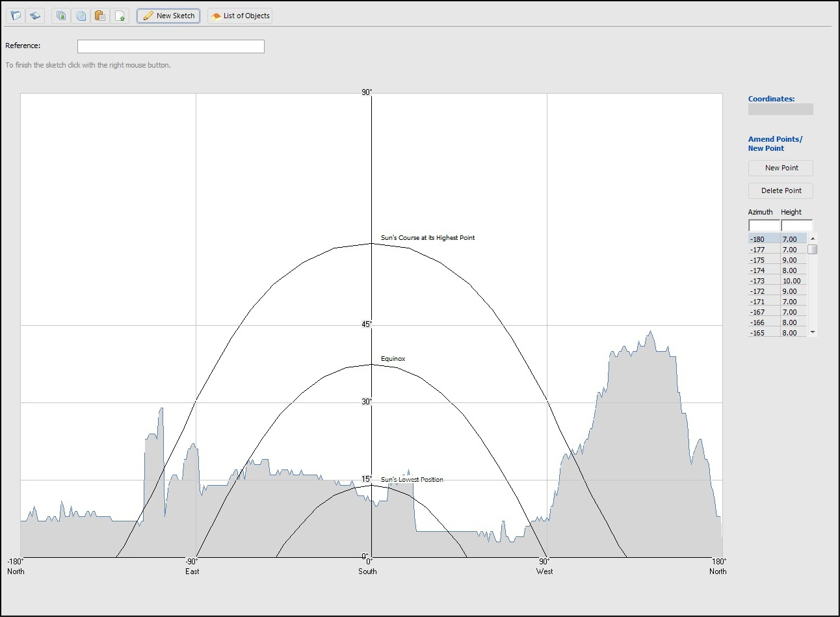Click the page with green arrow icon
The width and height of the screenshot is (840, 617).
[120, 16]
